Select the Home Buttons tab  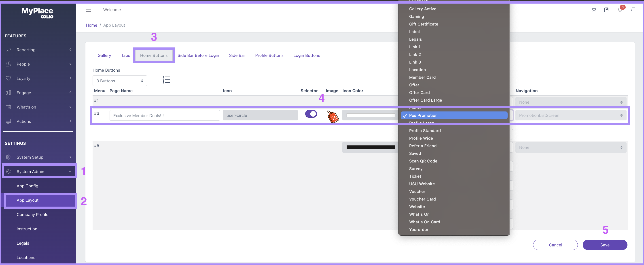(x=154, y=55)
